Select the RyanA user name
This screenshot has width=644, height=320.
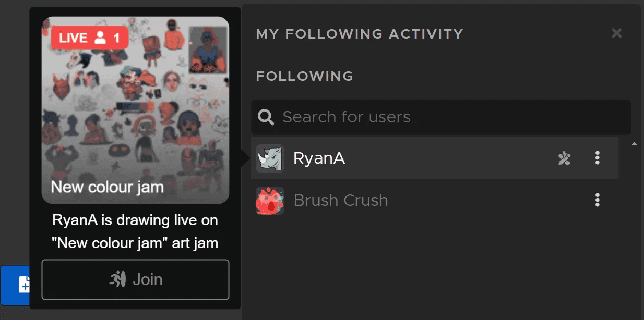click(x=319, y=158)
